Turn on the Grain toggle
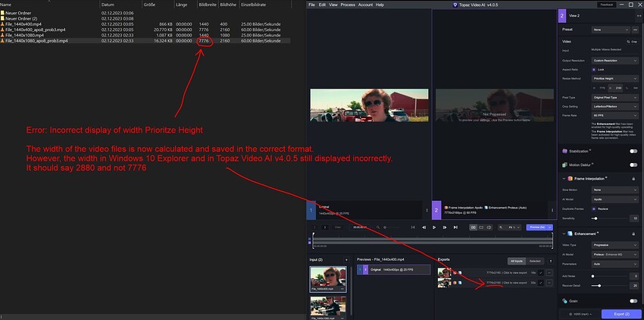The height and width of the screenshot is (320, 644). [633, 301]
